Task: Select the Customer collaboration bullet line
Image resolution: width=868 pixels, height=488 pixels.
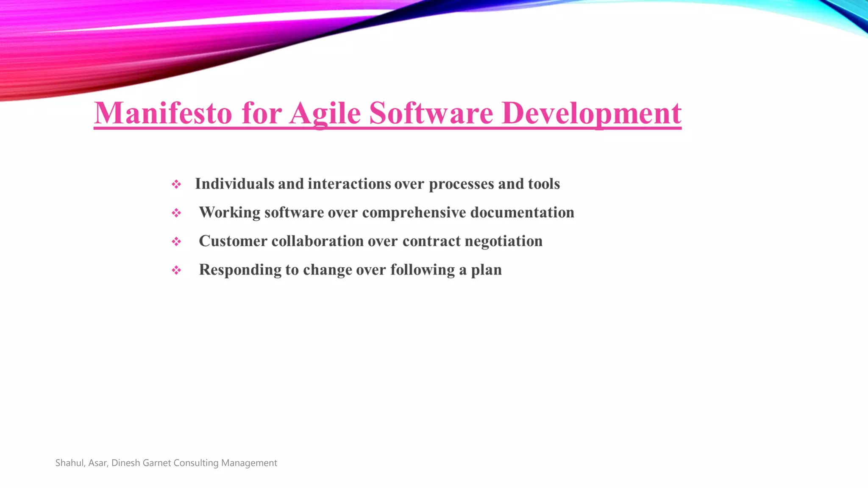Action: point(370,241)
